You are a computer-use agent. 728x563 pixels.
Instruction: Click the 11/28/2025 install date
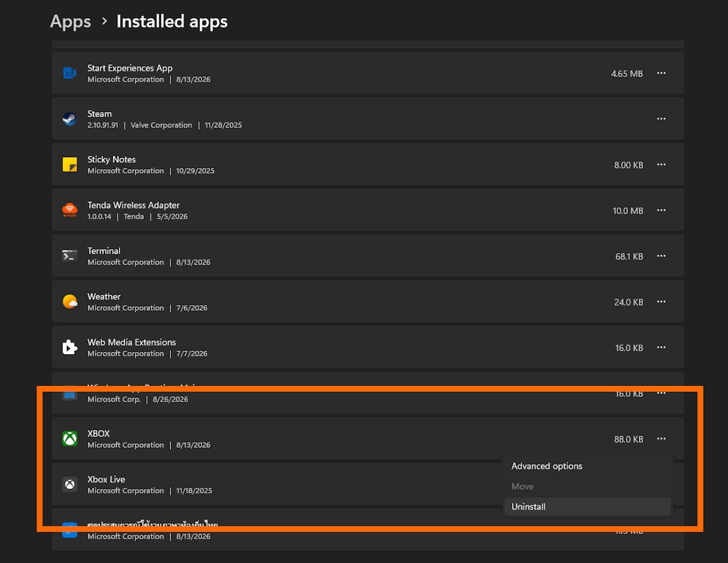tap(223, 125)
